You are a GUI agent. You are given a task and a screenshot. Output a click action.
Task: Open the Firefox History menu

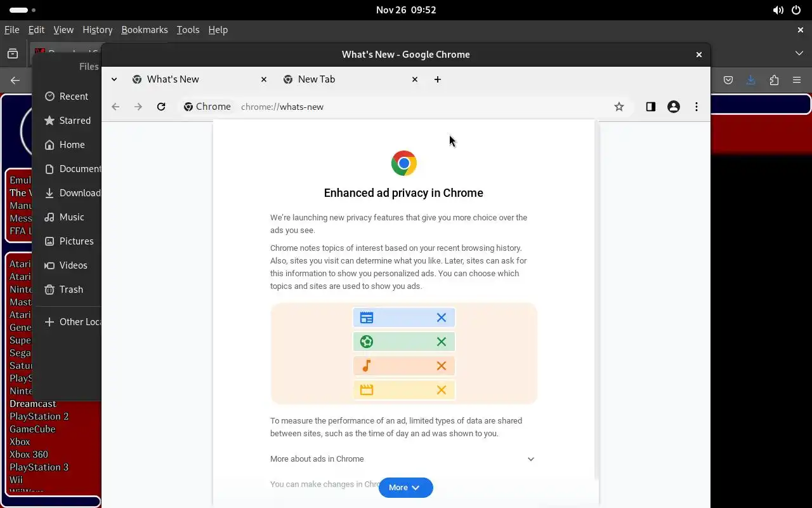97,30
